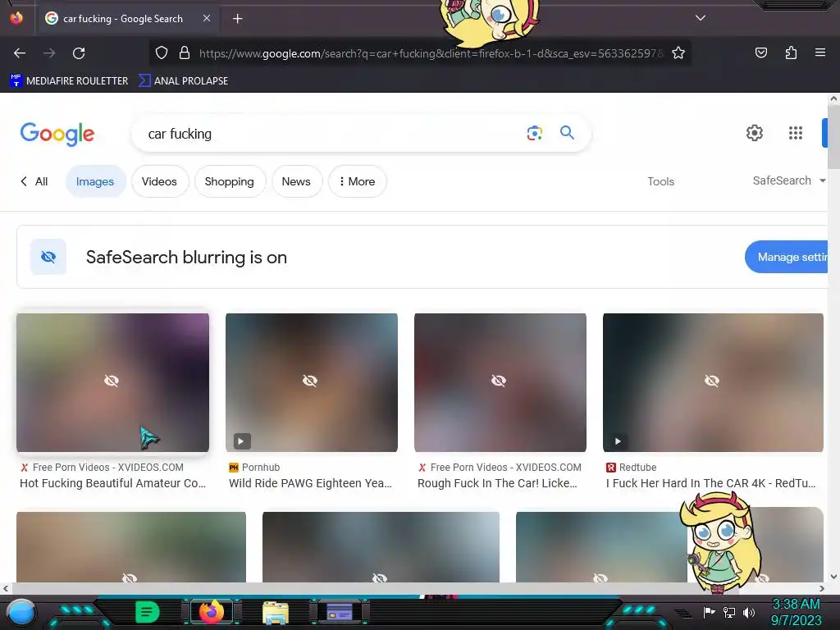Select the Google Search browser tab
This screenshot has width=840, height=630.
click(127, 19)
